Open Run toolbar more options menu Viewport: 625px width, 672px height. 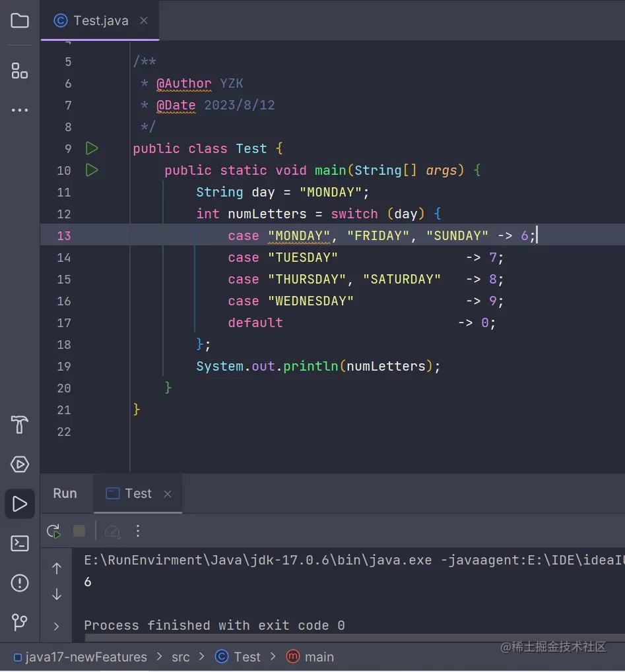click(138, 531)
